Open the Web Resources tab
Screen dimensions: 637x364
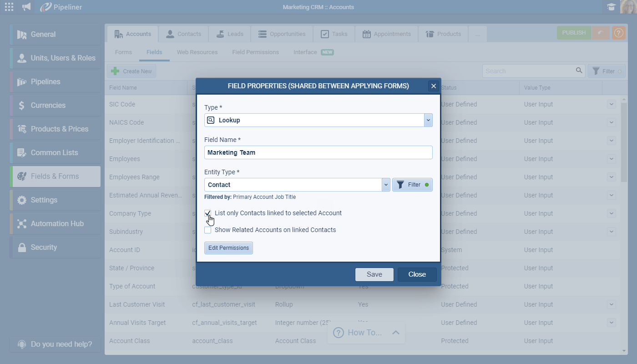click(x=197, y=52)
